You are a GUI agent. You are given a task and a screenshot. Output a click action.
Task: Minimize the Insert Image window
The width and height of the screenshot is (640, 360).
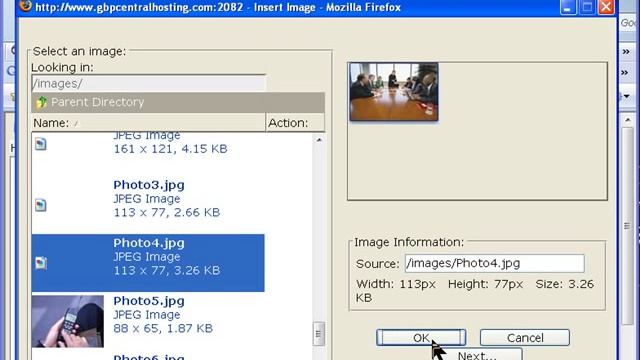click(568, 7)
